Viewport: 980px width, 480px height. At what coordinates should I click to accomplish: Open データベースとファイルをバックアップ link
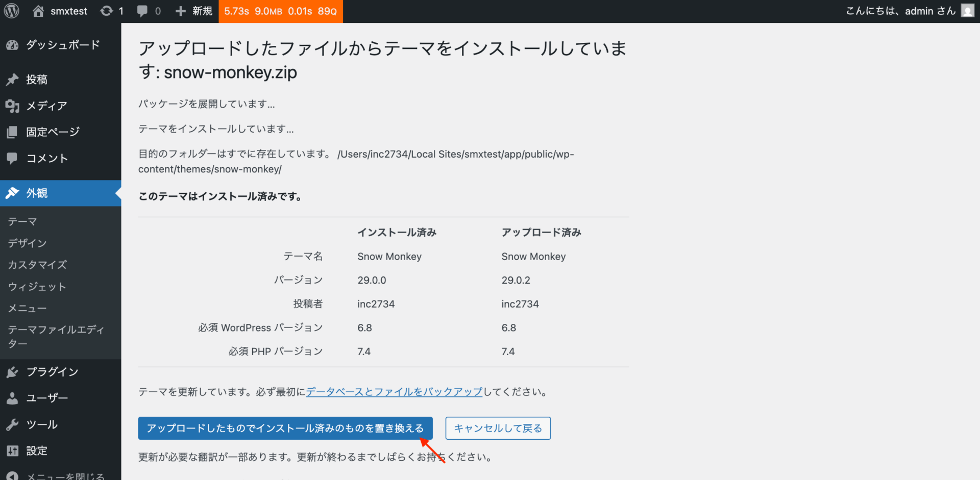(x=394, y=392)
